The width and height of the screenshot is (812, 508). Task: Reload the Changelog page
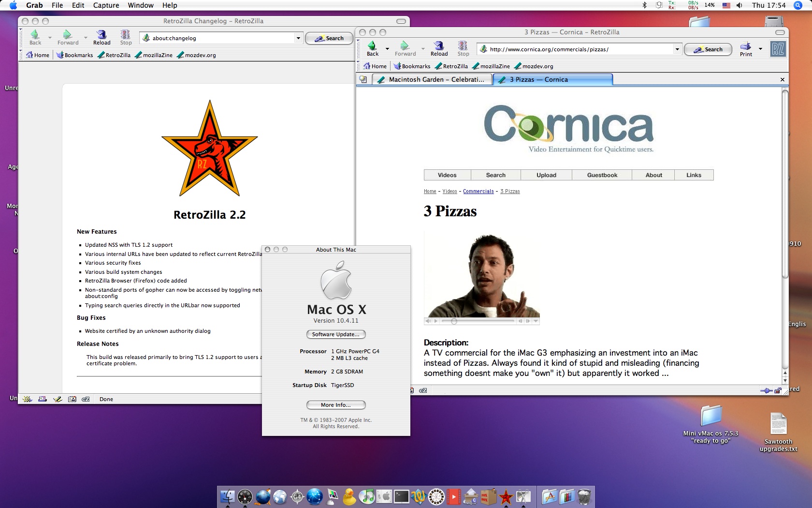coord(101,37)
